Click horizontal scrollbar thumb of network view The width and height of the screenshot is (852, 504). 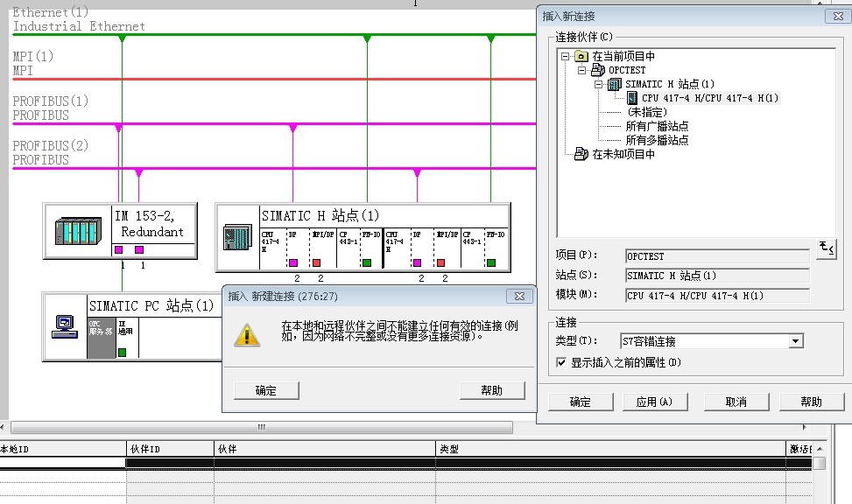click(x=261, y=427)
